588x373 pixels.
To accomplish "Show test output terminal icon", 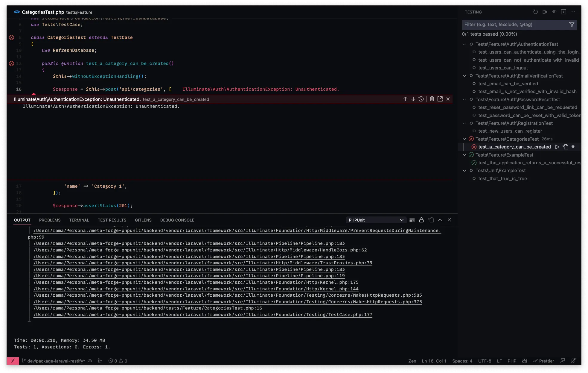I will 563,12.
